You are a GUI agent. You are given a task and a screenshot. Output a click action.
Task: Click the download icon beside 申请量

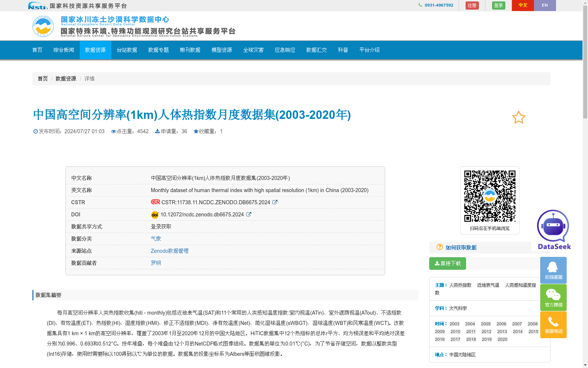157,131
